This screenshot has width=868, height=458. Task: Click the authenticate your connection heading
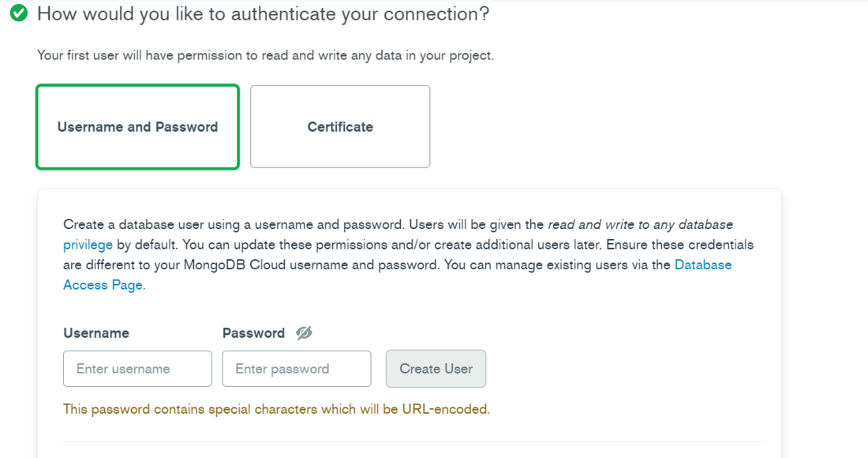[263, 13]
